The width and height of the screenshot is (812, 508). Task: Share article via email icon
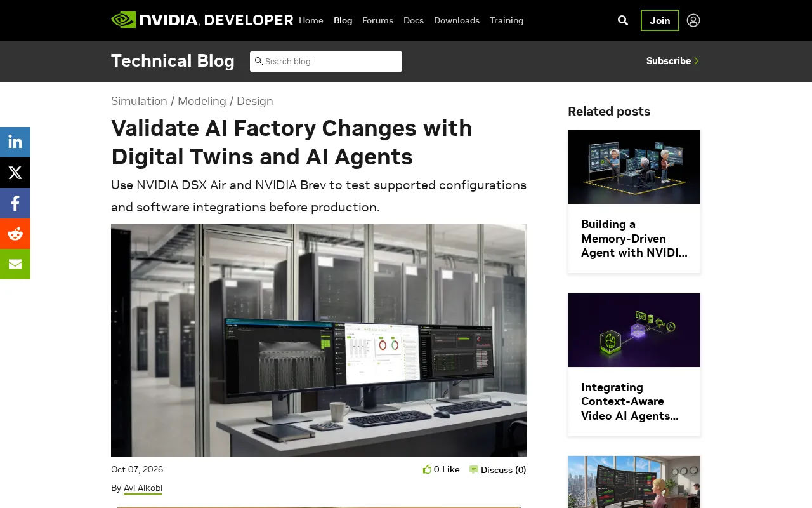(x=15, y=264)
